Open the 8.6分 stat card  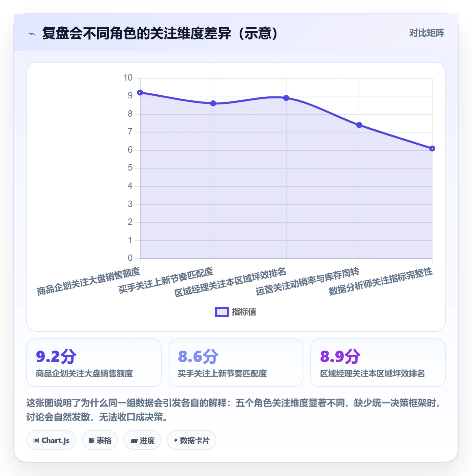click(x=236, y=363)
